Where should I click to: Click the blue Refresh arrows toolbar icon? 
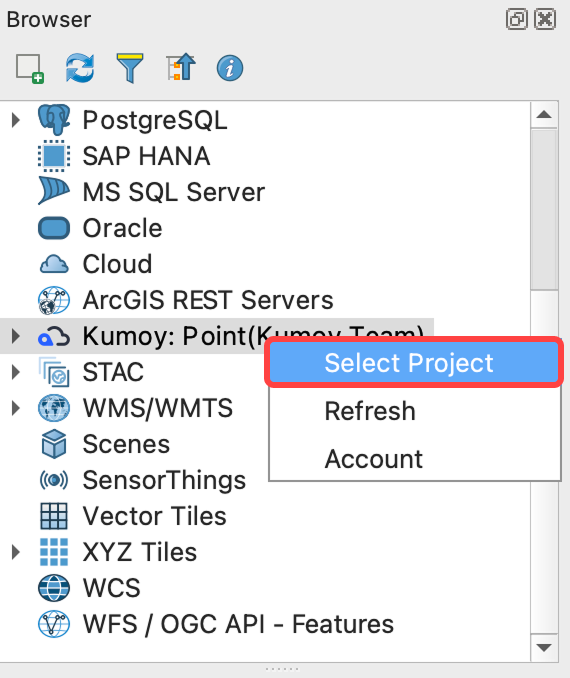click(80, 68)
